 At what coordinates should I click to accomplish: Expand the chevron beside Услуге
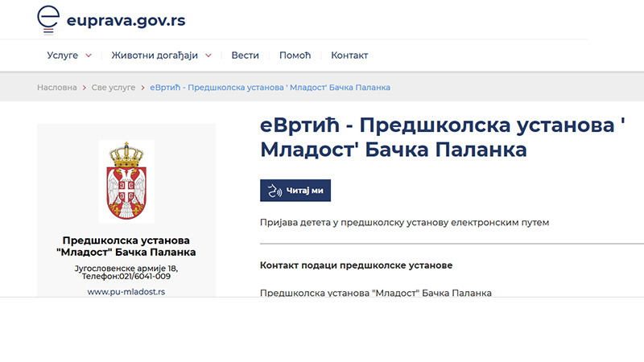[89, 56]
